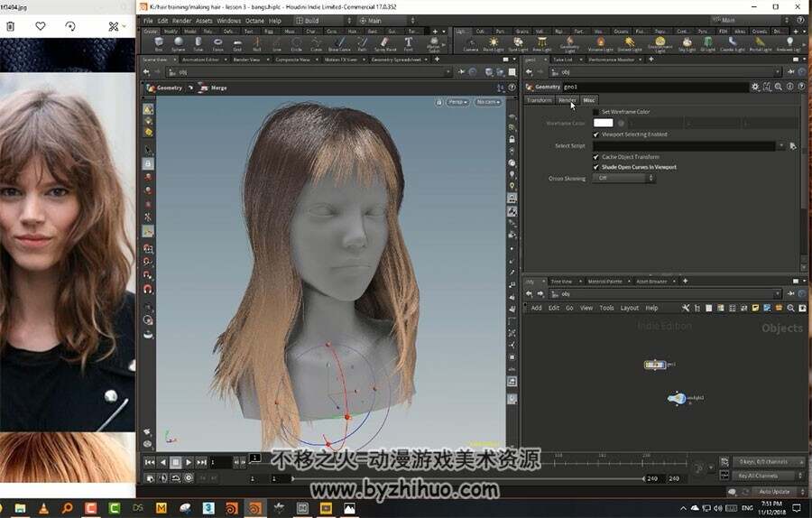812x518 pixels.
Task: Click the stop playback button
Action: click(x=176, y=462)
